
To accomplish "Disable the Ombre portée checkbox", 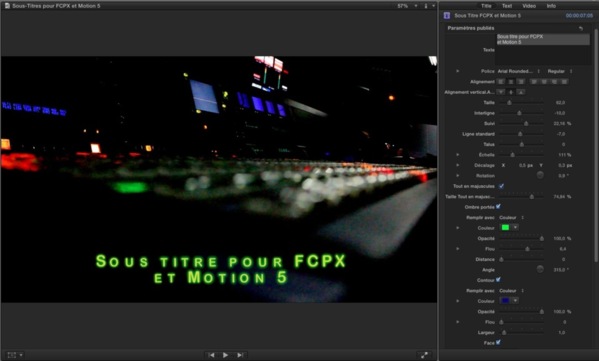I will (x=498, y=207).
